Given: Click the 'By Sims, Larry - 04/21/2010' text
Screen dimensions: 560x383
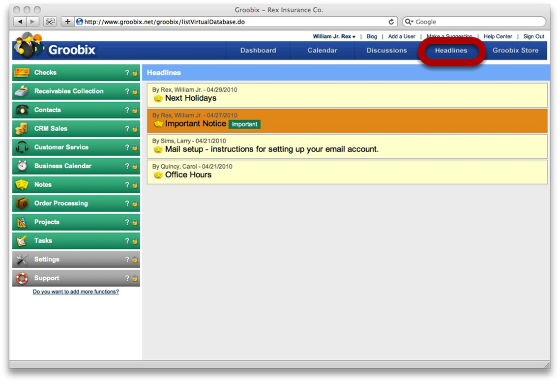Looking at the screenshot, I should 189,141.
